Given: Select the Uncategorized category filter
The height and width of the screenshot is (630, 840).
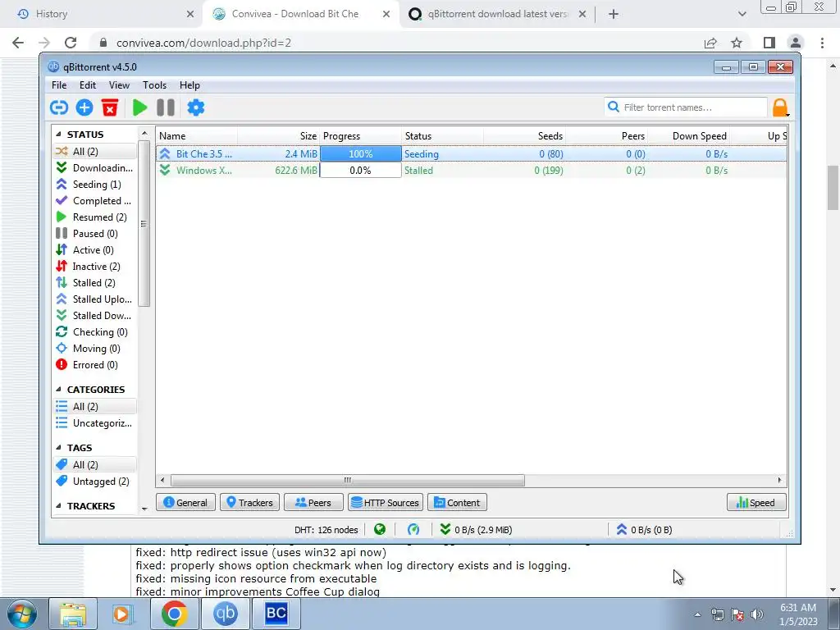Looking at the screenshot, I should [95, 423].
